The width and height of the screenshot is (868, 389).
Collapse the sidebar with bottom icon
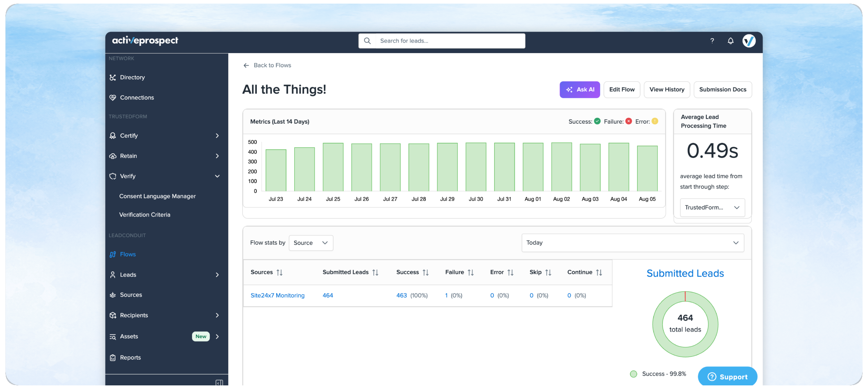pyautogui.click(x=219, y=382)
